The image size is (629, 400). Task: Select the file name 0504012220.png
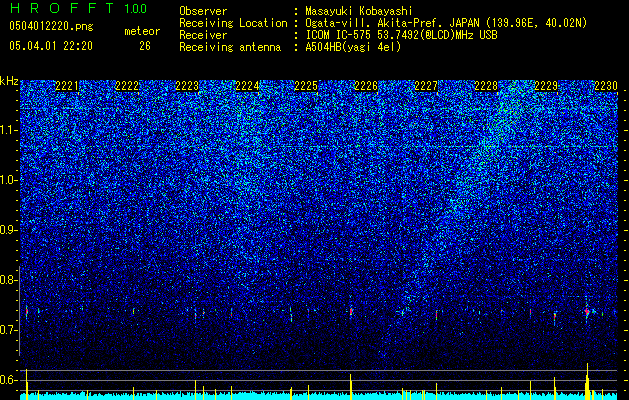[x=51, y=26]
